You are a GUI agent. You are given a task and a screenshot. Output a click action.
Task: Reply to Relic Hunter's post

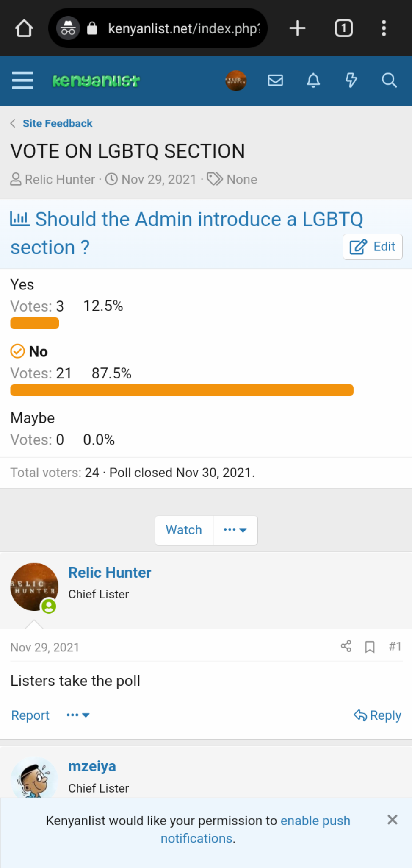377,715
